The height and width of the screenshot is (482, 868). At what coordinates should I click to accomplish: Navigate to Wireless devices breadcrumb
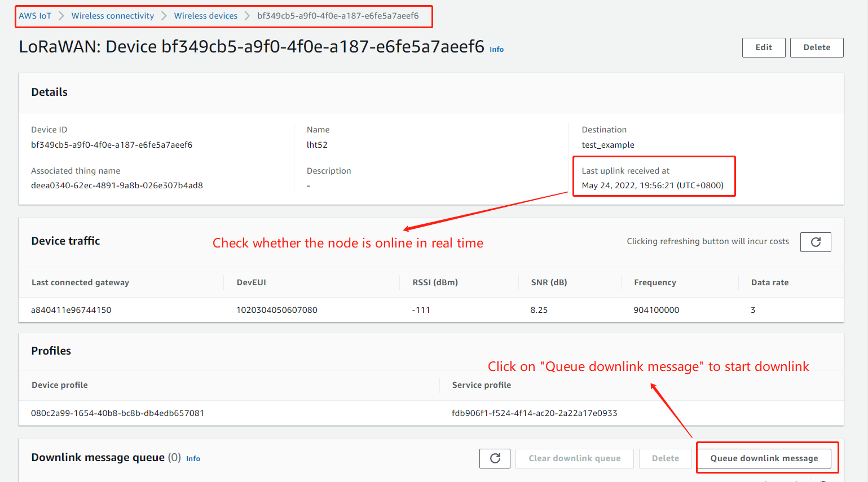(206, 16)
